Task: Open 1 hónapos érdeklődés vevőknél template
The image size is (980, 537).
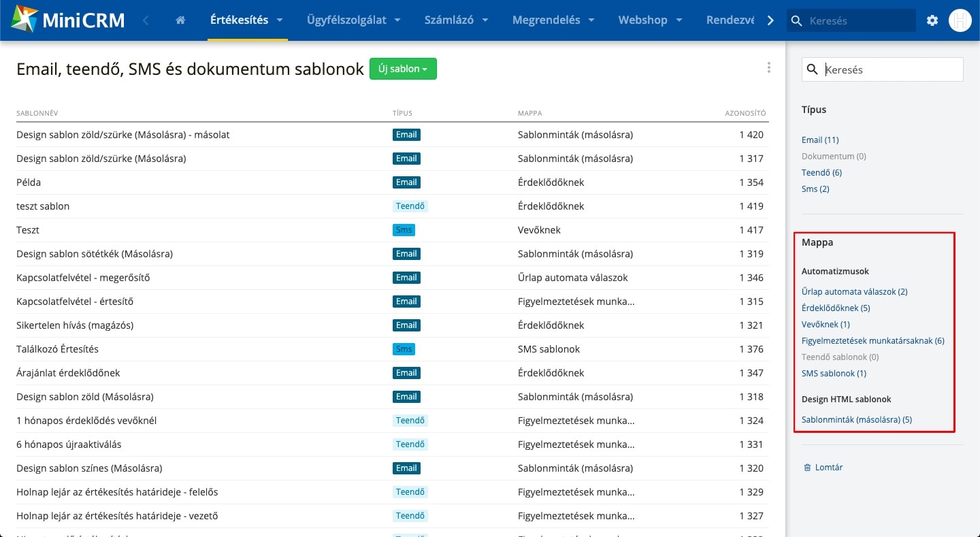Action: click(x=86, y=421)
